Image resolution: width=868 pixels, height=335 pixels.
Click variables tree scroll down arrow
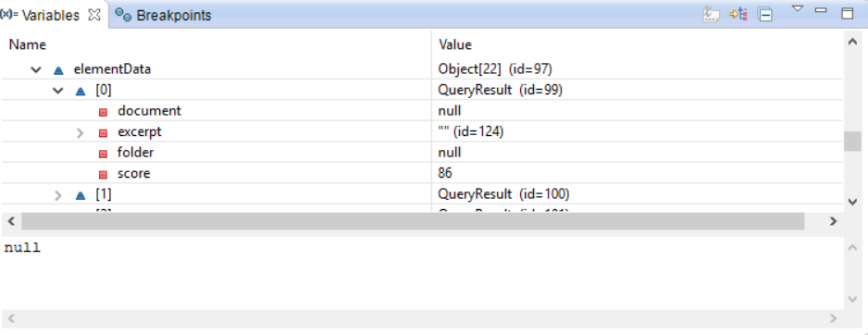click(x=852, y=202)
